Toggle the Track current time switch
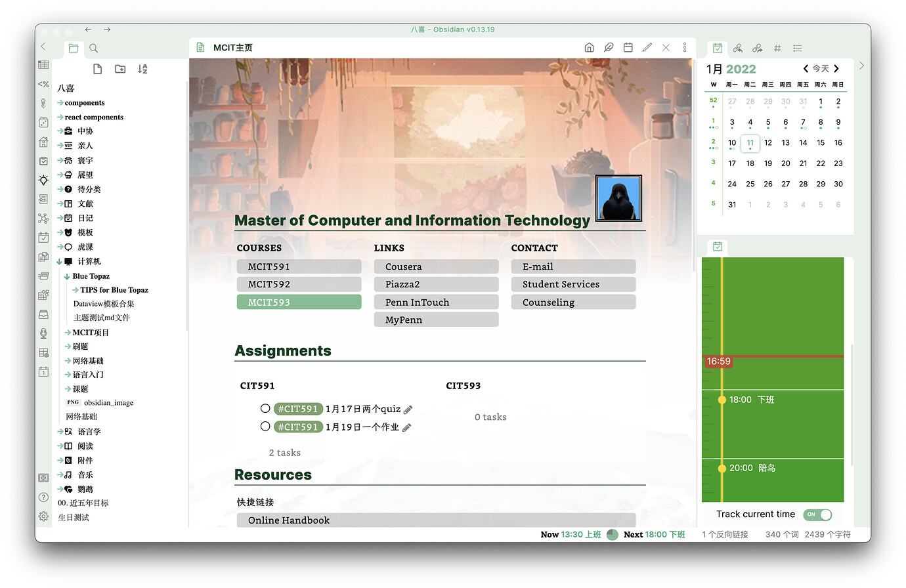The height and width of the screenshot is (588, 906). pos(818,514)
